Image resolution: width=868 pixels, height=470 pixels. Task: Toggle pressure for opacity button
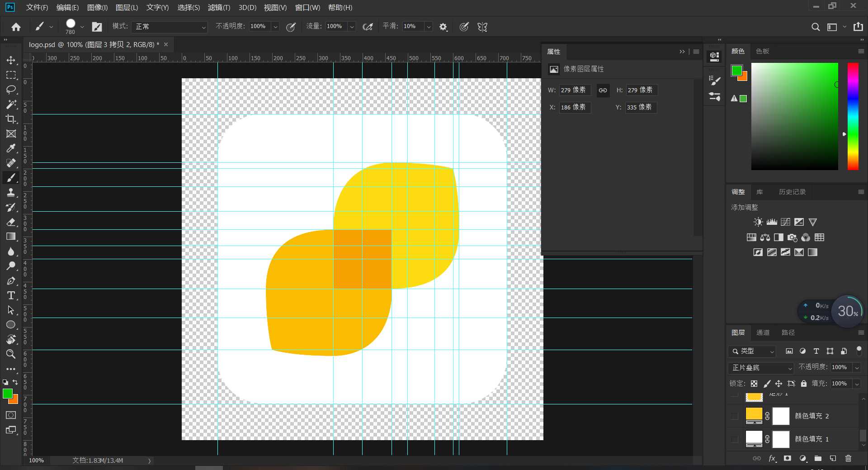click(x=291, y=27)
